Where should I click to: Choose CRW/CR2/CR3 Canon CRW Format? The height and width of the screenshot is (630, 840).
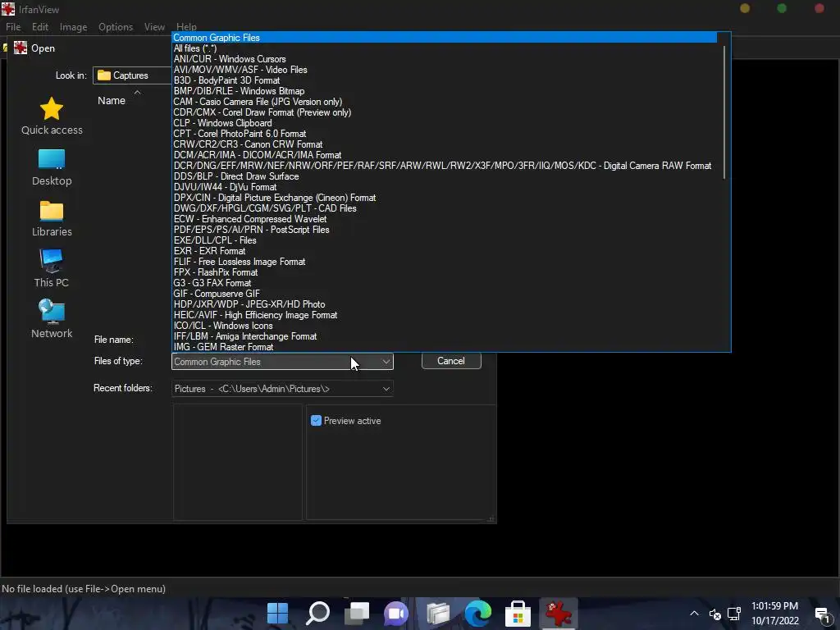[444, 144]
